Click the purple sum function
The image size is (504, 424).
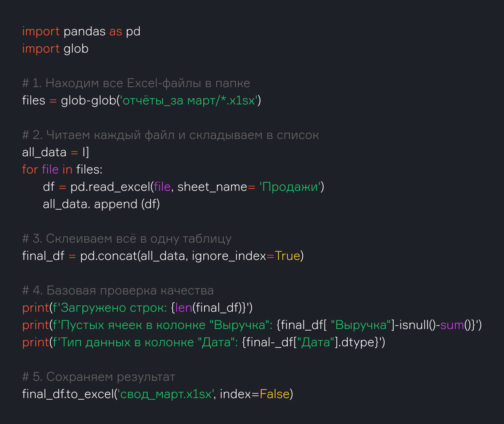[x=452, y=325]
